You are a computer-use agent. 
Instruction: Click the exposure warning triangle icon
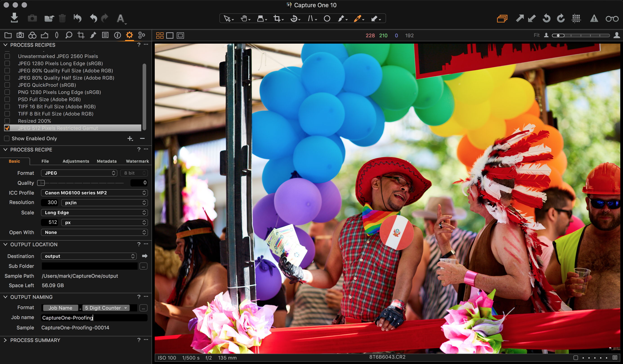coord(594,18)
